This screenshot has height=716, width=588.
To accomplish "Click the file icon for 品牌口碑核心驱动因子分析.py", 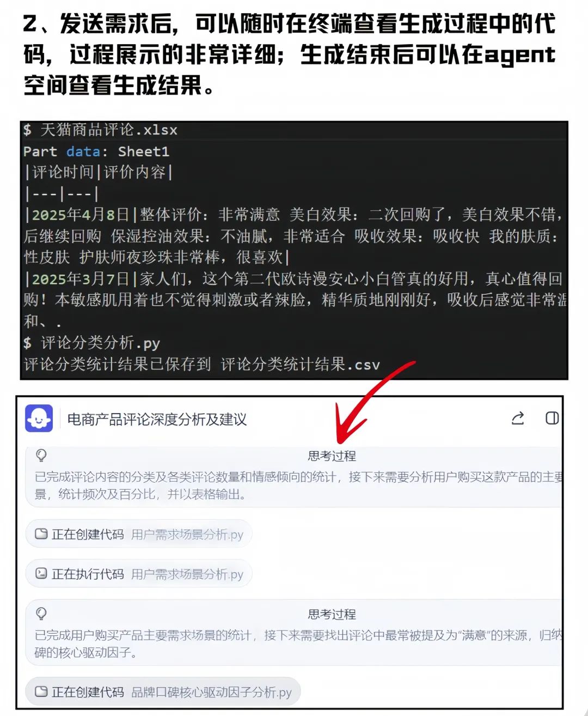I will pyautogui.click(x=41, y=691).
